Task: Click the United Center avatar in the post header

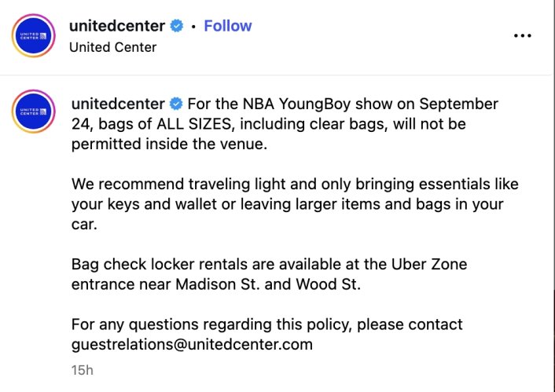Action: (34, 35)
